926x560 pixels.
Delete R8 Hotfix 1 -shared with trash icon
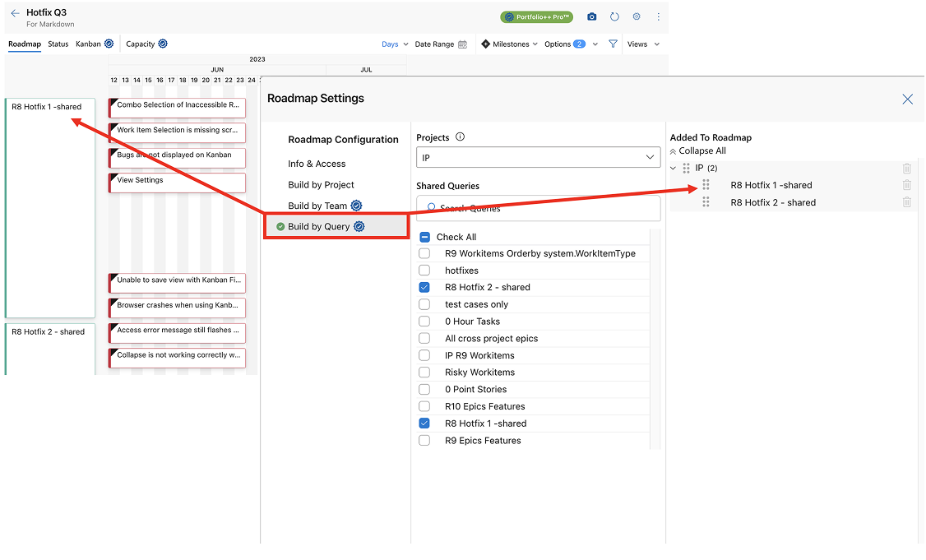(x=907, y=185)
